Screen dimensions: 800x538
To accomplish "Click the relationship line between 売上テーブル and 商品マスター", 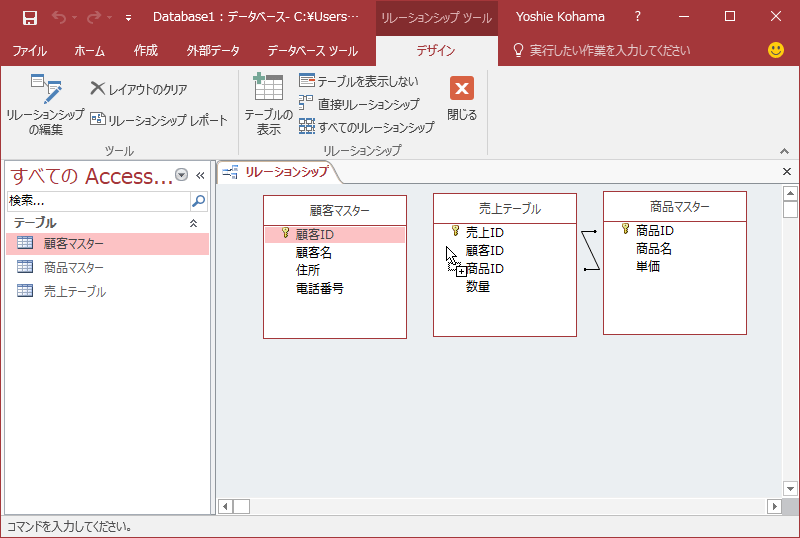I will [590, 250].
